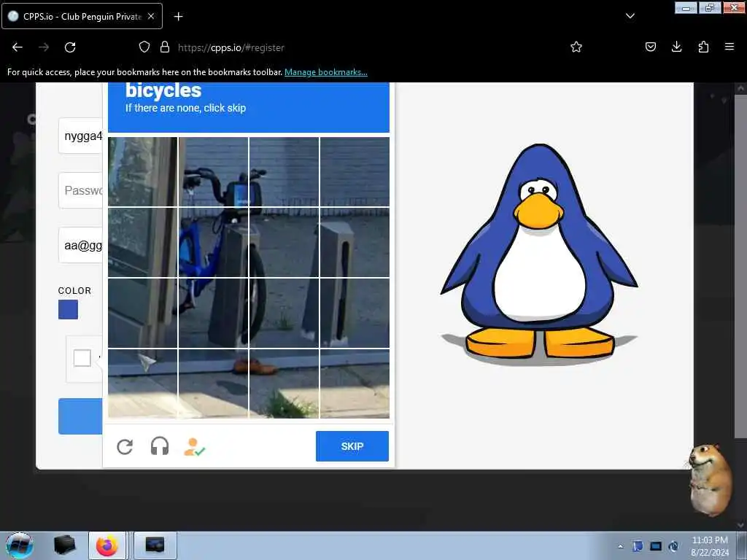List all tabs dropdown
Screen dimensions: 747x560
click(x=630, y=16)
